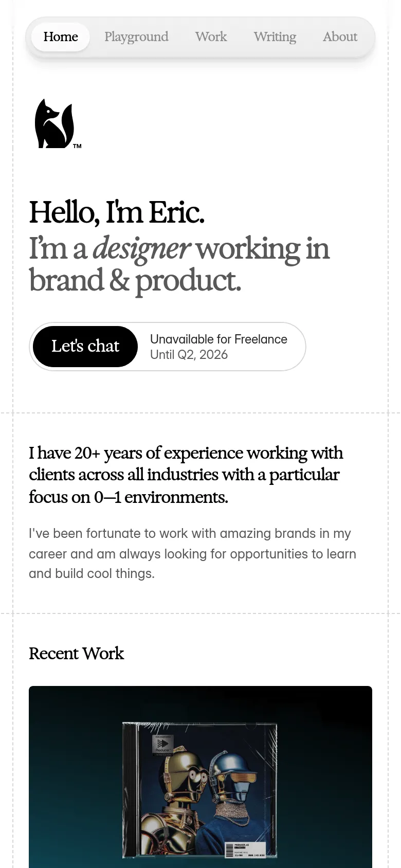Image resolution: width=401 pixels, height=868 pixels.
Task: Click the Unavailable for Freelance status text
Action: click(218, 339)
